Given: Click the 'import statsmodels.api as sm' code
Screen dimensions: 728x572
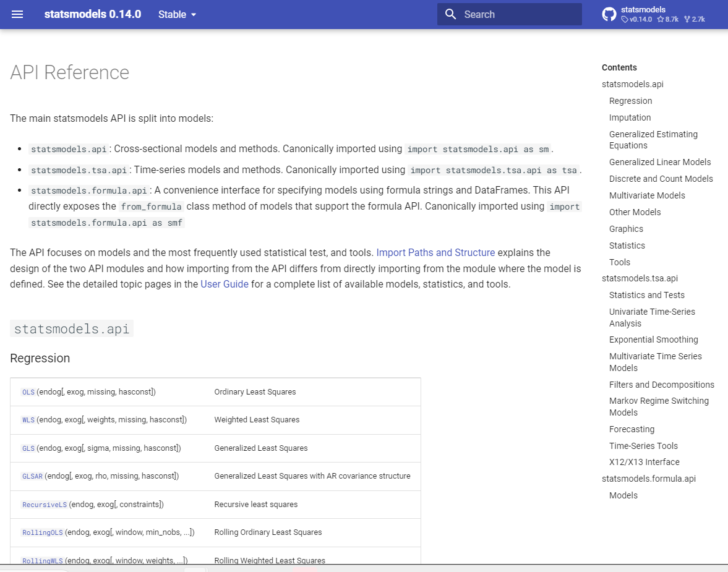Looking at the screenshot, I should tap(478, 149).
